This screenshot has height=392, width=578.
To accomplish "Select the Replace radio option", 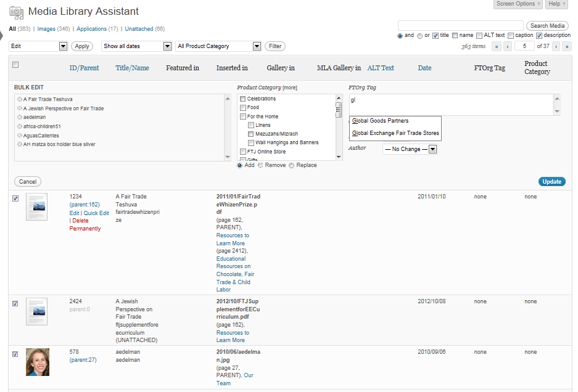I will [292, 165].
